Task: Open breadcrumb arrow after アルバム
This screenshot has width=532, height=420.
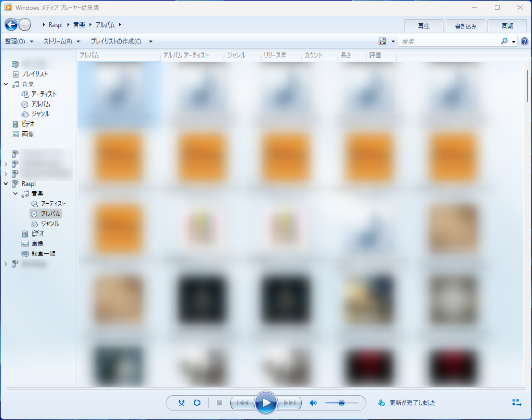Action: pos(120,25)
